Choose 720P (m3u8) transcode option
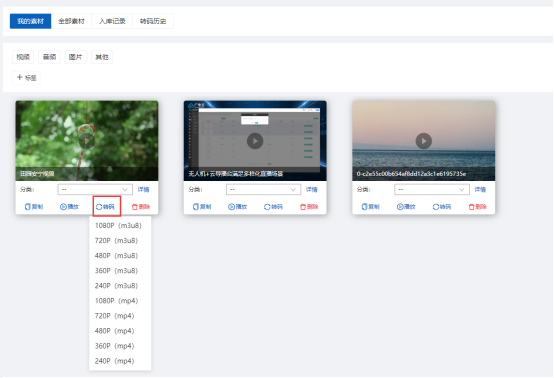The image size is (554, 378). point(120,241)
